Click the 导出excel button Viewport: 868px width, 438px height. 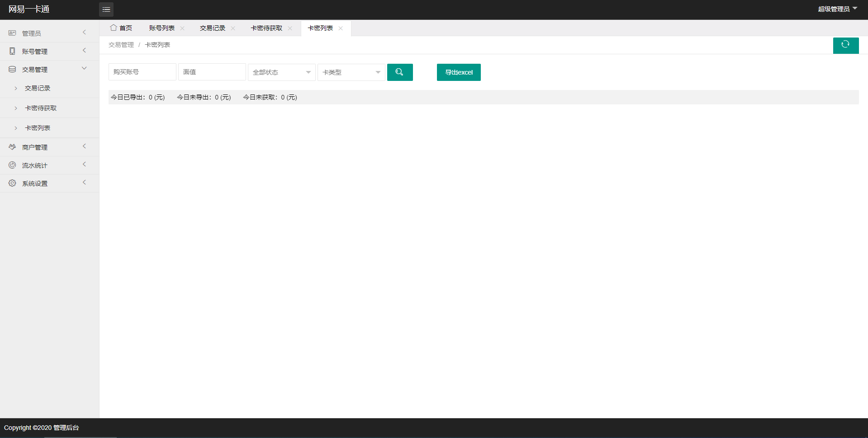tap(458, 72)
